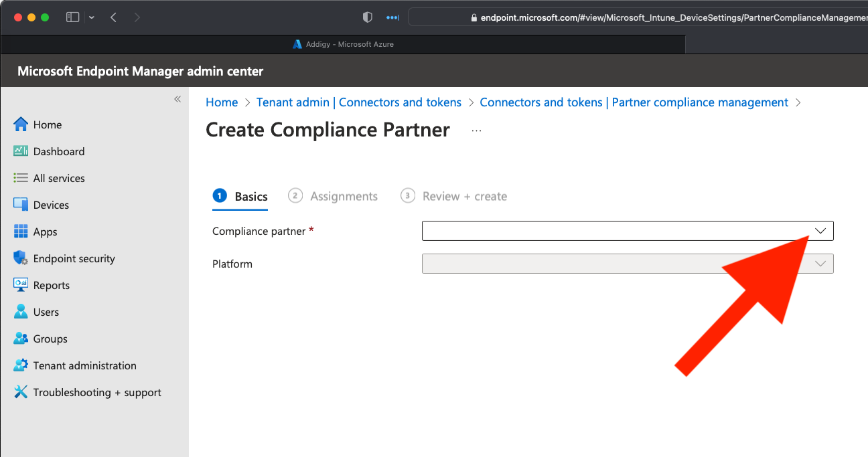Click the Users person icon
This screenshot has height=457, width=868.
tap(21, 312)
